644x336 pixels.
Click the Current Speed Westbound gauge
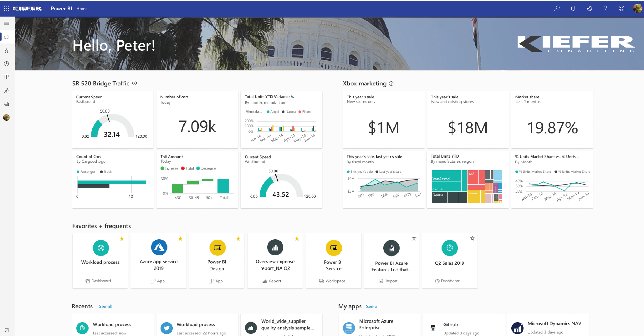(x=281, y=185)
